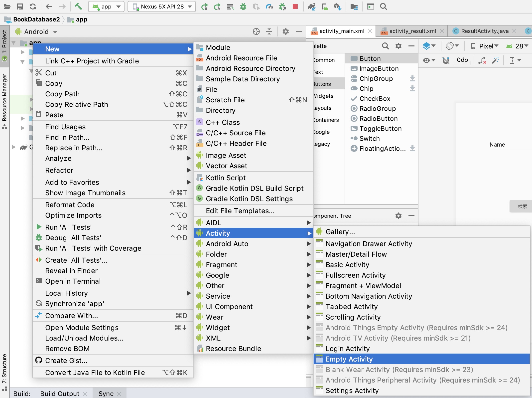The width and height of the screenshot is (532, 398).
Task: Open Component Tree settings gear
Action: pyautogui.click(x=399, y=216)
